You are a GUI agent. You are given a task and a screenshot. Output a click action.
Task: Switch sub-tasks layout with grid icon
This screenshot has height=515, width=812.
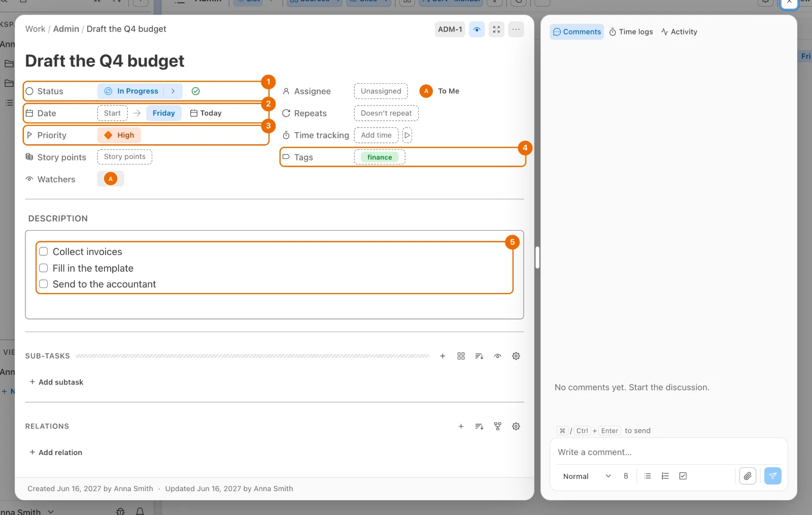461,356
